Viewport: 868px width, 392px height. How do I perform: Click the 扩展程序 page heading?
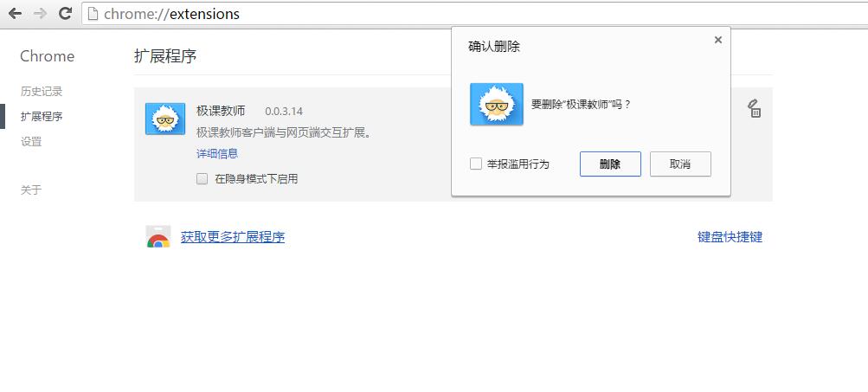165,56
